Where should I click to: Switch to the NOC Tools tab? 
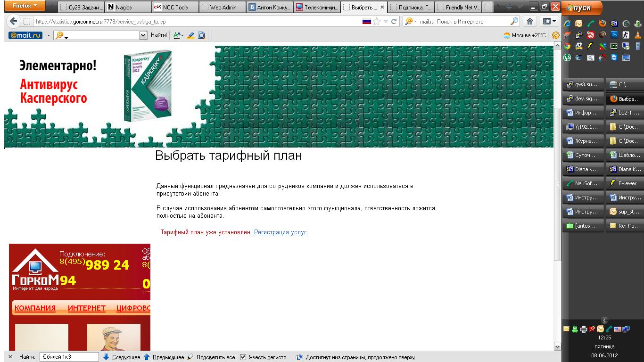point(174,7)
